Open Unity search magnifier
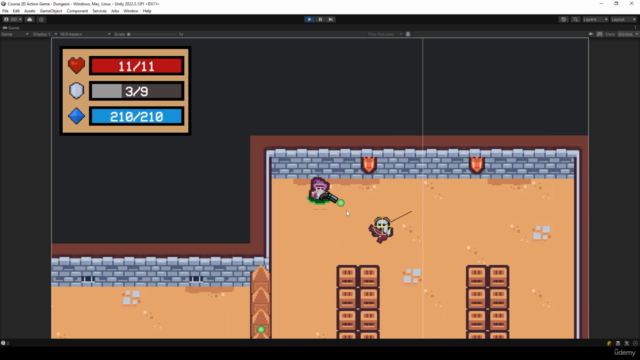This screenshot has width=640, height=360. [575, 19]
